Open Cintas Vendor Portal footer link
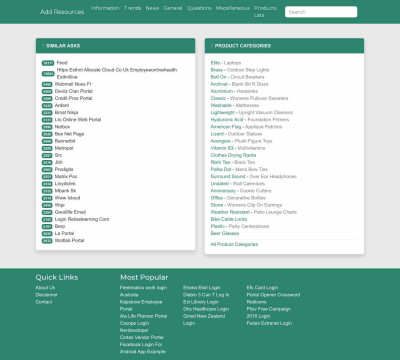Viewport: 400px width, 360px height. point(142,337)
